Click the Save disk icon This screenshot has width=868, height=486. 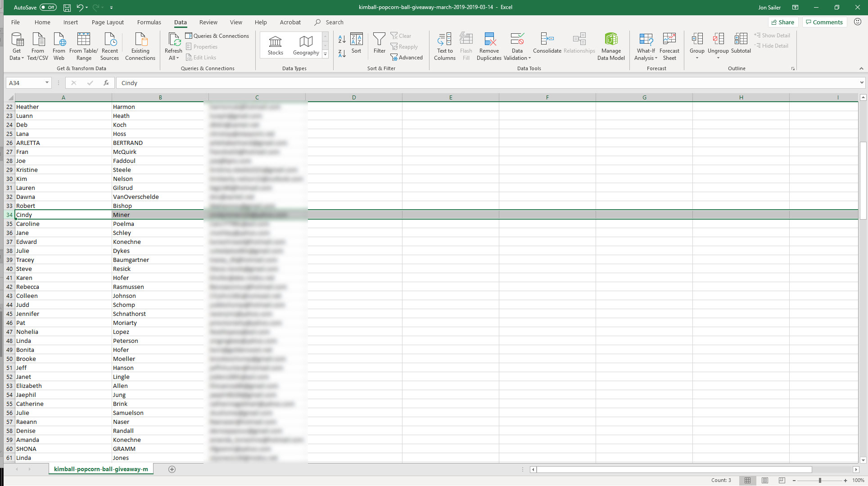click(67, 8)
